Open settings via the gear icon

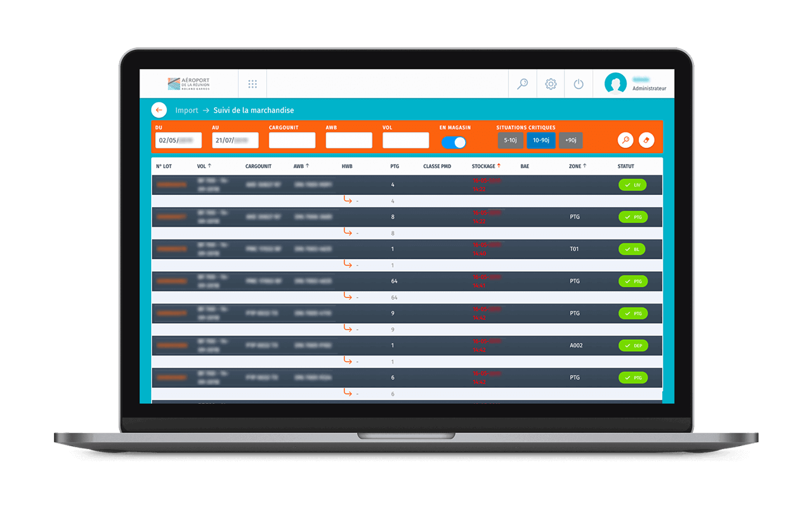pyautogui.click(x=551, y=84)
